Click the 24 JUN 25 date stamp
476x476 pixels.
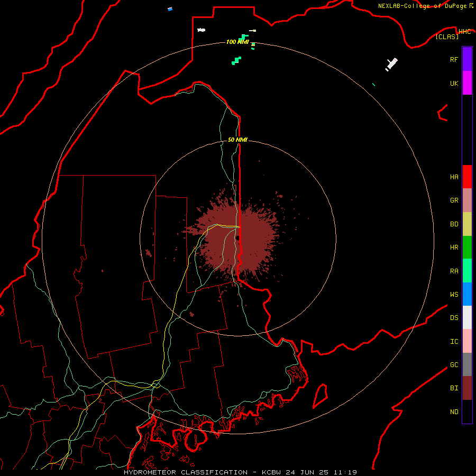pyautogui.click(x=307, y=472)
